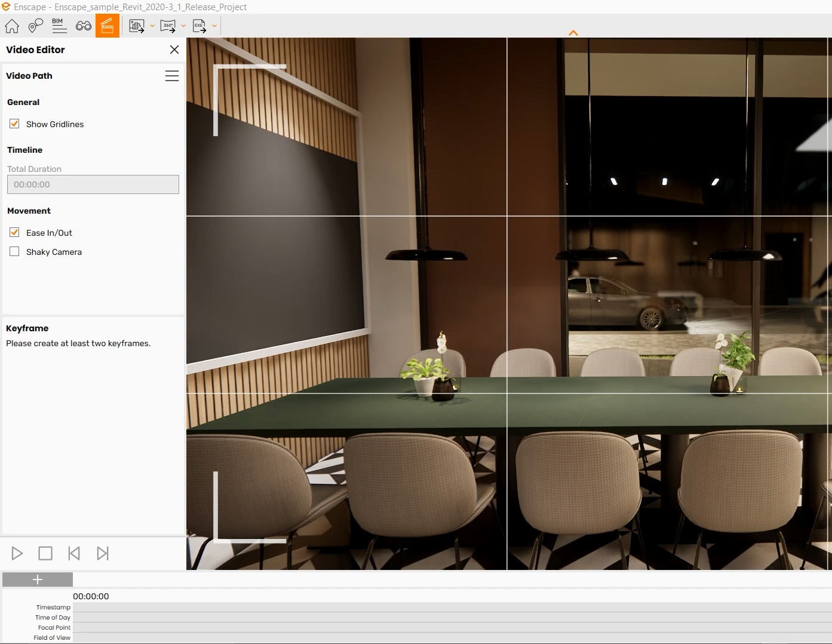
Task: Open the 360° export dropdown arrow
Action: 183,26
